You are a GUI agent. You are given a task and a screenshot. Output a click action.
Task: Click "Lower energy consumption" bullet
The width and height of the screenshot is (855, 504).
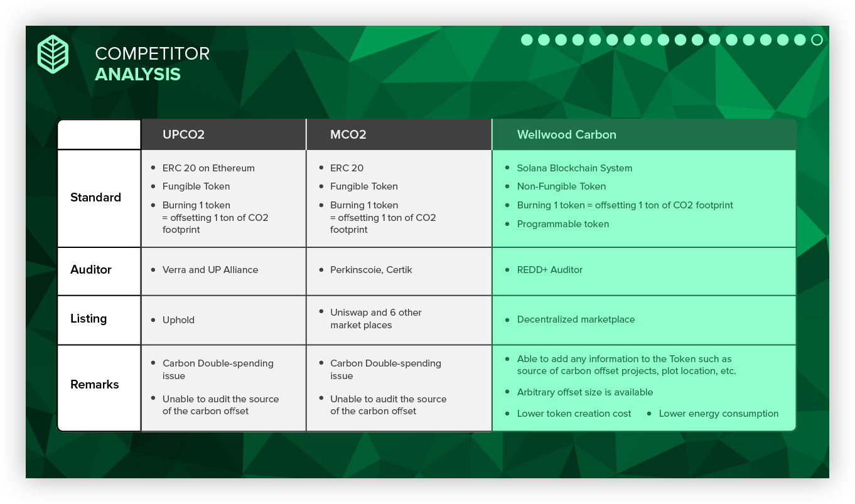tap(719, 414)
